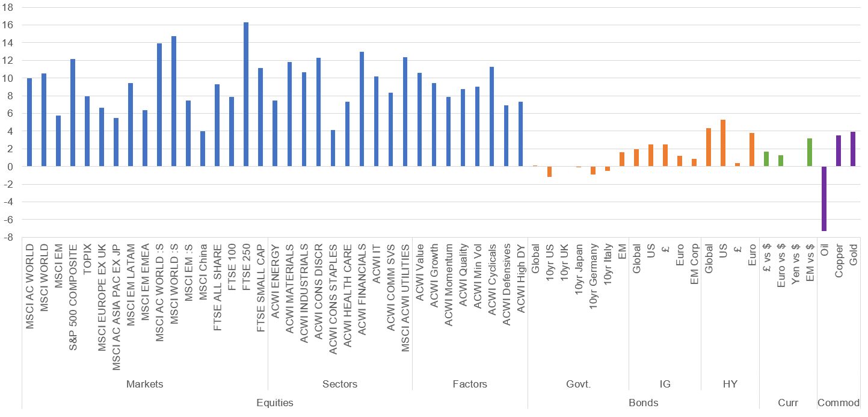Viewport: 868px width, 417px height.
Task: Select the negative purple Oil bar
Action: click(824, 199)
